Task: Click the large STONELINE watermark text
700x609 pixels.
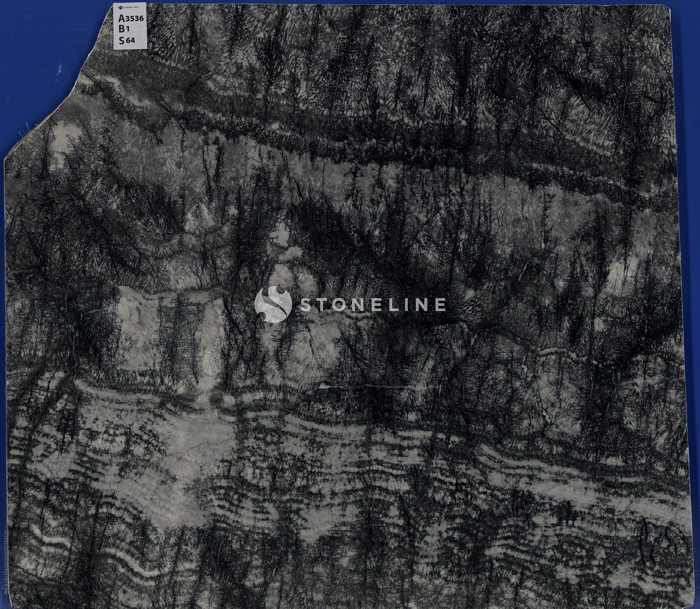Action: pos(372,305)
